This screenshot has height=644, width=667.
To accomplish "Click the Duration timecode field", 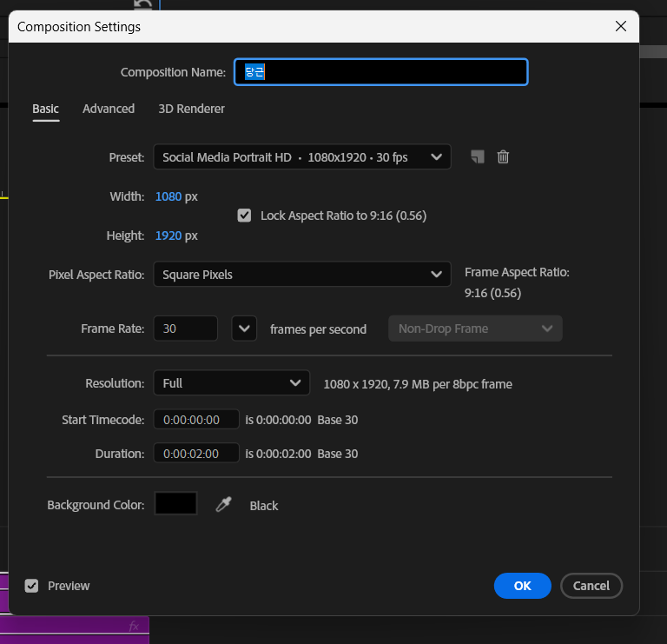I will coord(196,454).
